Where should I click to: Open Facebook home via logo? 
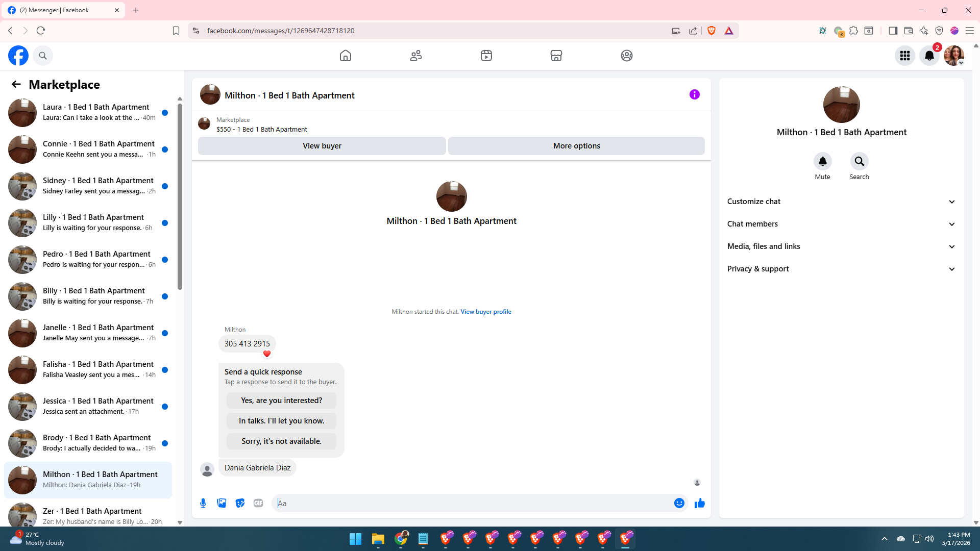pyautogui.click(x=18, y=56)
